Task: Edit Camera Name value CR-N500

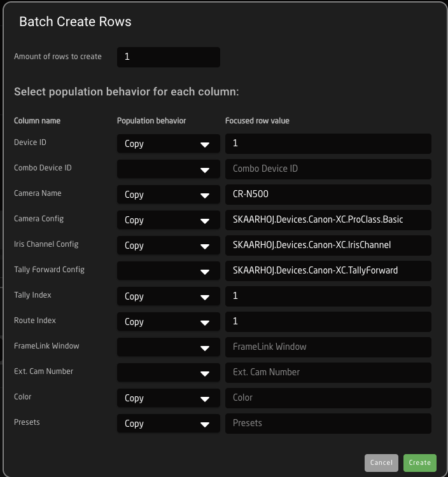Action: pos(328,195)
